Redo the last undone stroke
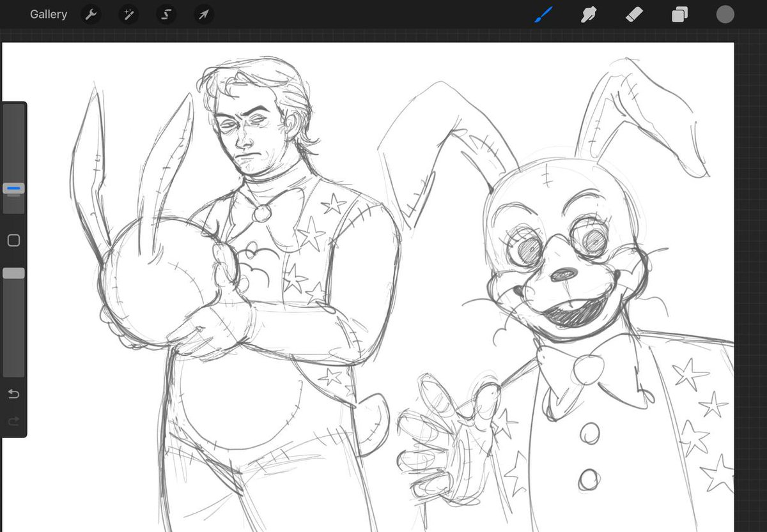This screenshot has height=532, width=767. pyautogui.click(x=13, y=421)
